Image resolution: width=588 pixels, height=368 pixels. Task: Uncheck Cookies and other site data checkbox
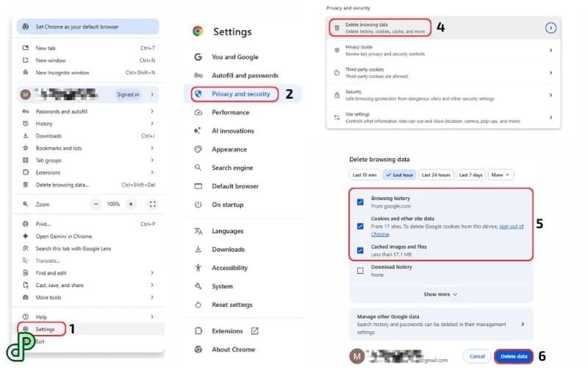tap(360, 226)
